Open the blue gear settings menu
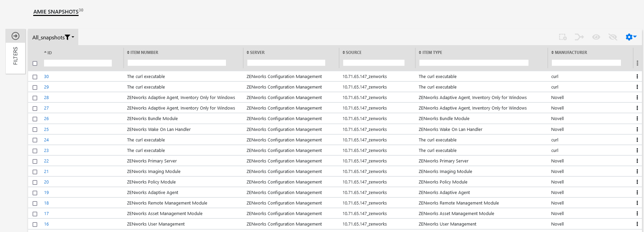Image resolution: width=644 pixels, height=232 pixels. tap(630, 37)
